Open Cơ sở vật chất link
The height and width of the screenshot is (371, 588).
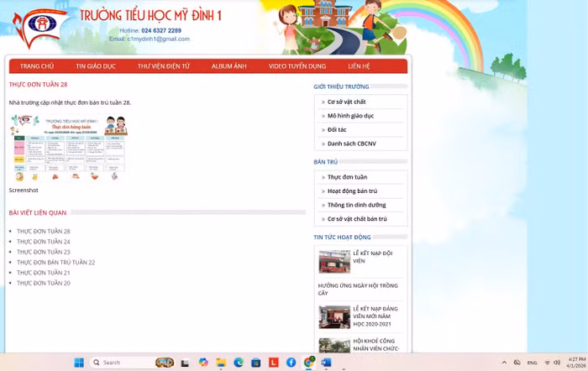346,102
